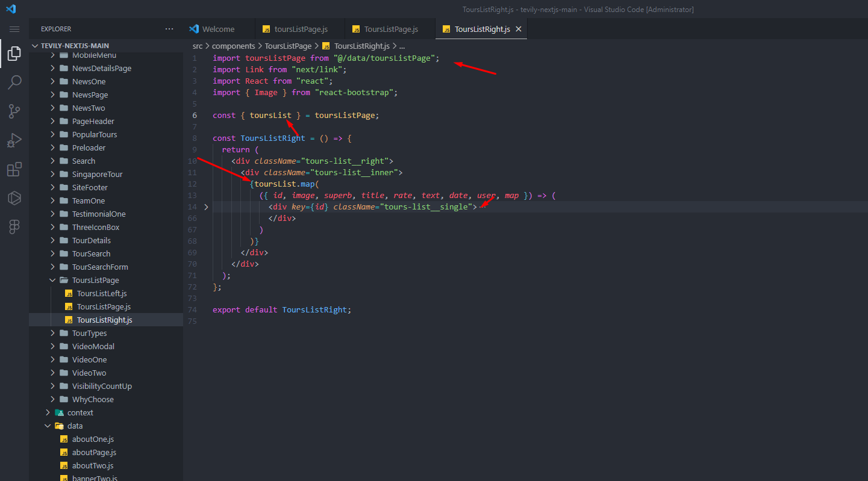Open the Source Control view icon
The width and height of the screenshot is (868, 481).
[x=14, y=111]
